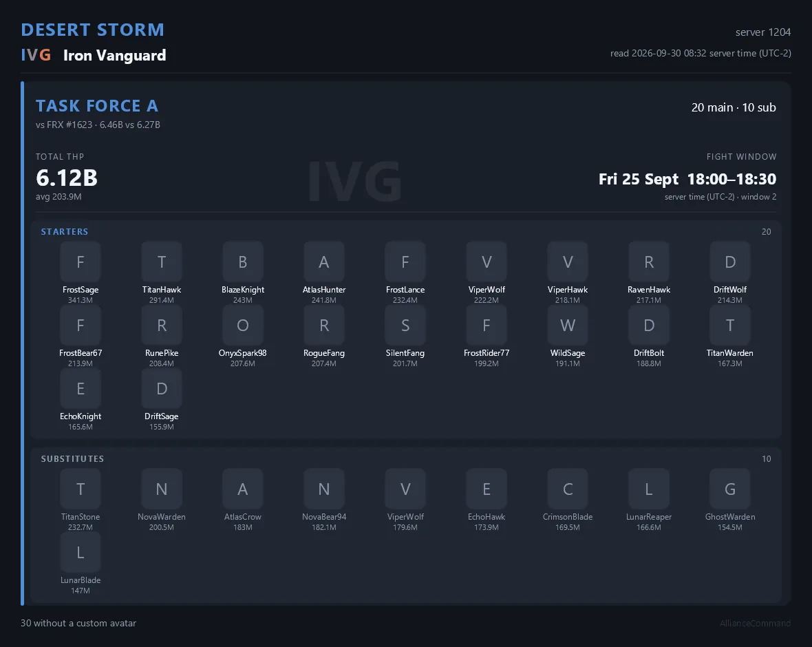Viewport: 812px width, 647px height.
Task: Click '20 main · 10 sub' summary
Action: tap(734, 107)
